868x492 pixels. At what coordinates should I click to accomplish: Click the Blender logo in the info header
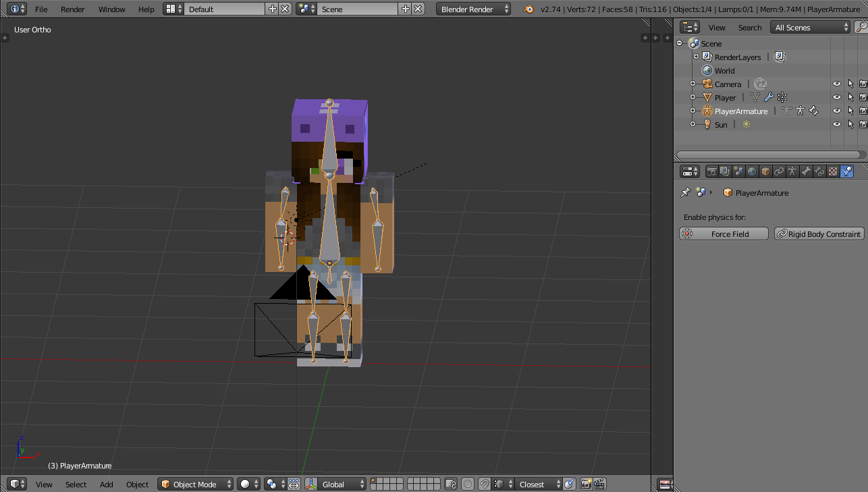click(528, 9)
